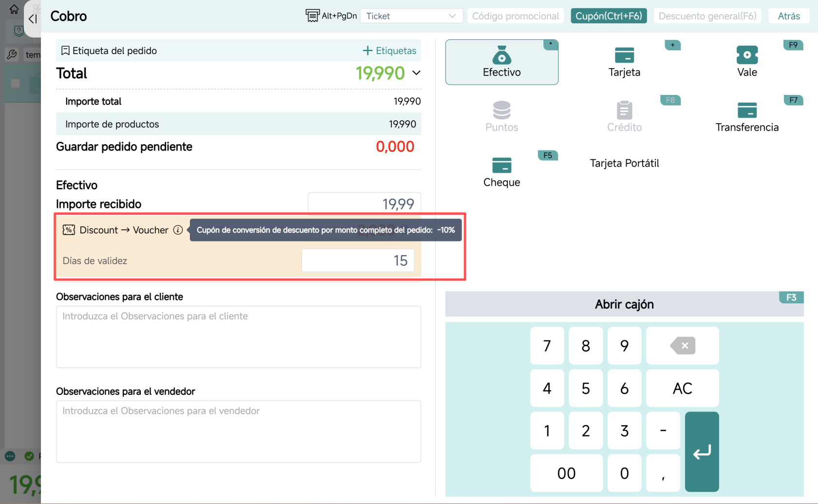Focus Observaciones para el vendedor textbox
This screenshot has height=504, width=818.
(239, 431)
